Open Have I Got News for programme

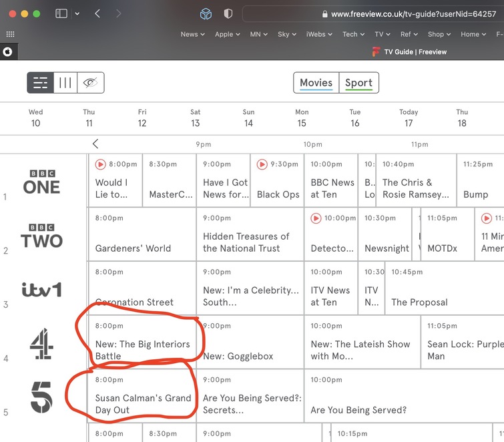pos(223,180)
